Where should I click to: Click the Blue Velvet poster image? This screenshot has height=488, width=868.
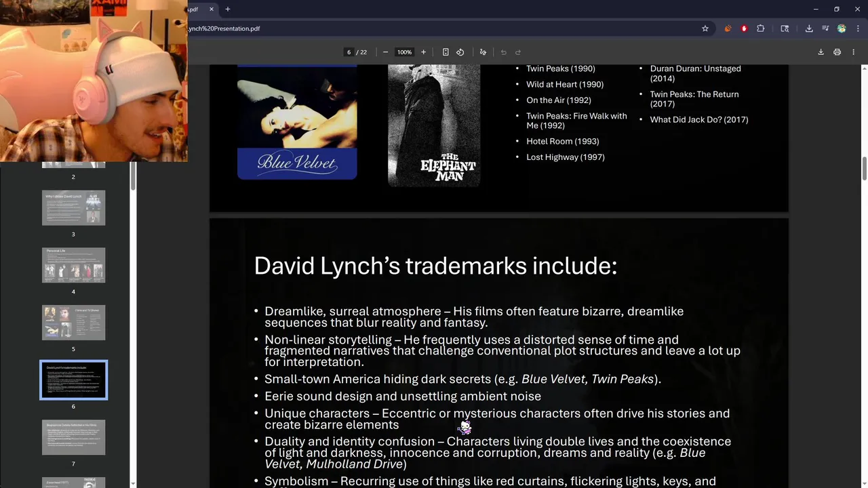[x=297, y=122]
